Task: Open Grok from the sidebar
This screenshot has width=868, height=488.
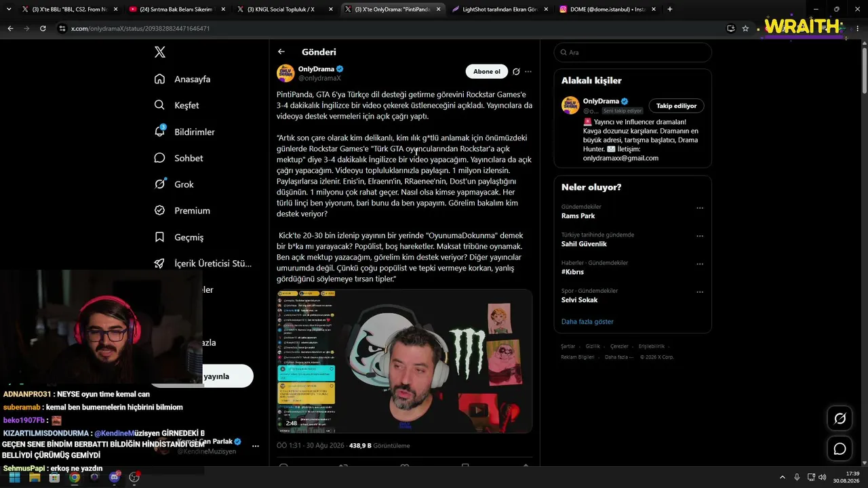Action: 174,184
